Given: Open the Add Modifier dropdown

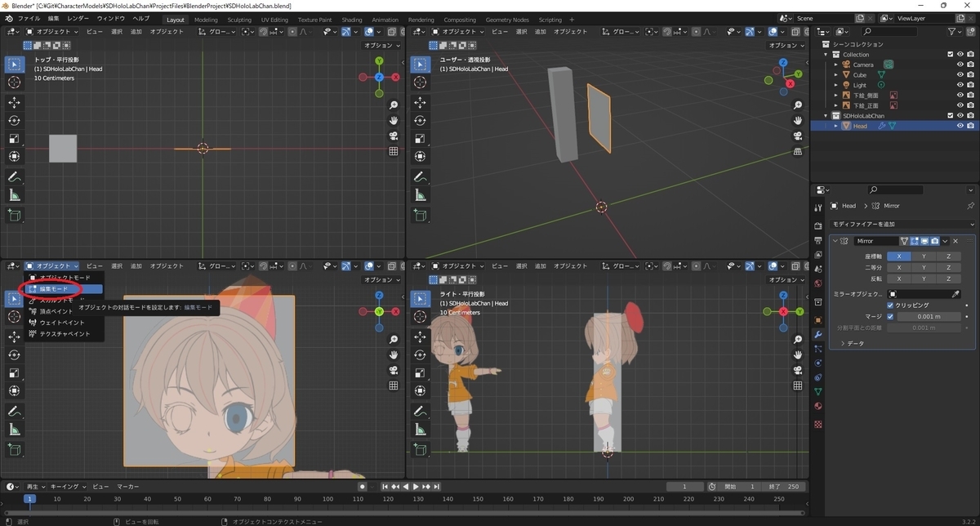Looking at the screenshot, I should click(902, 224).
